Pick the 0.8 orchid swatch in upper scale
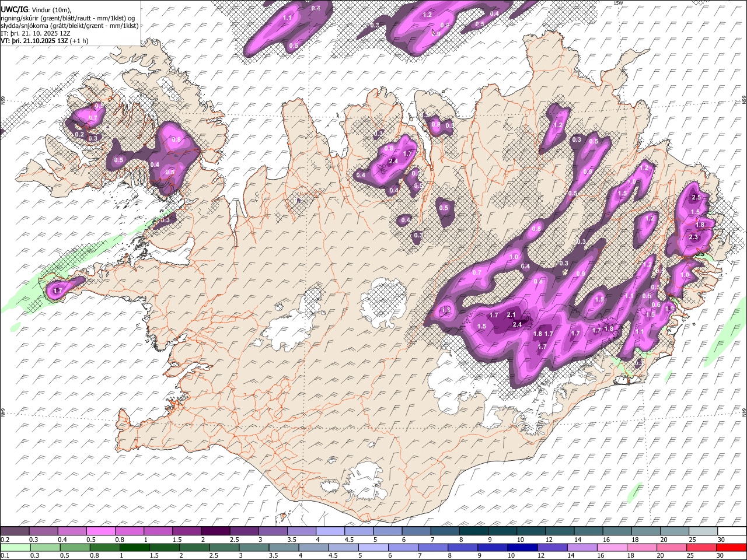Viewport: 747px width, 560px height. click(129, 531)
